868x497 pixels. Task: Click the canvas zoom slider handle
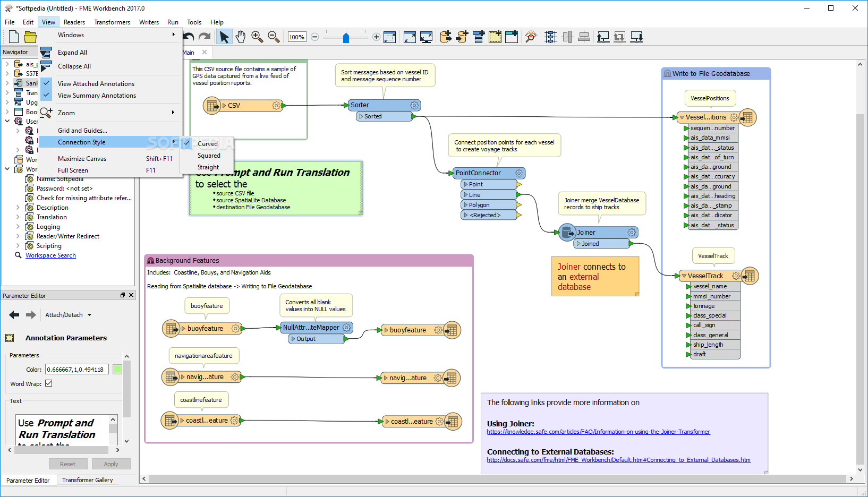click(346, 37)
